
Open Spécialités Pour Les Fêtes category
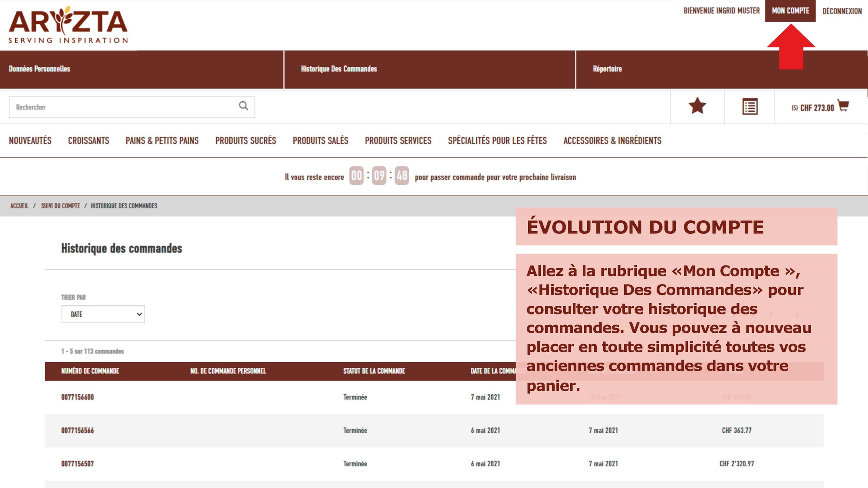click(497, 141)
